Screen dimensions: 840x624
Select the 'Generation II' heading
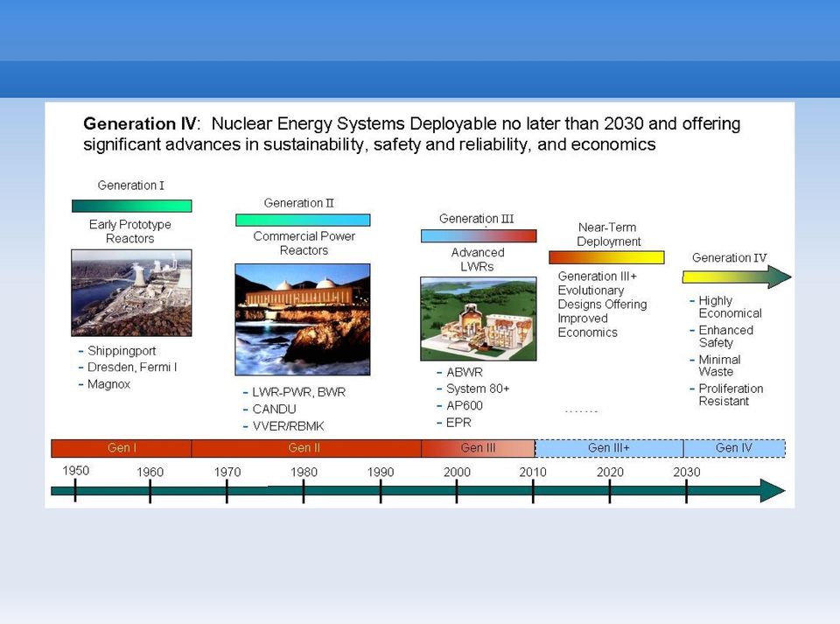[298, 203]
